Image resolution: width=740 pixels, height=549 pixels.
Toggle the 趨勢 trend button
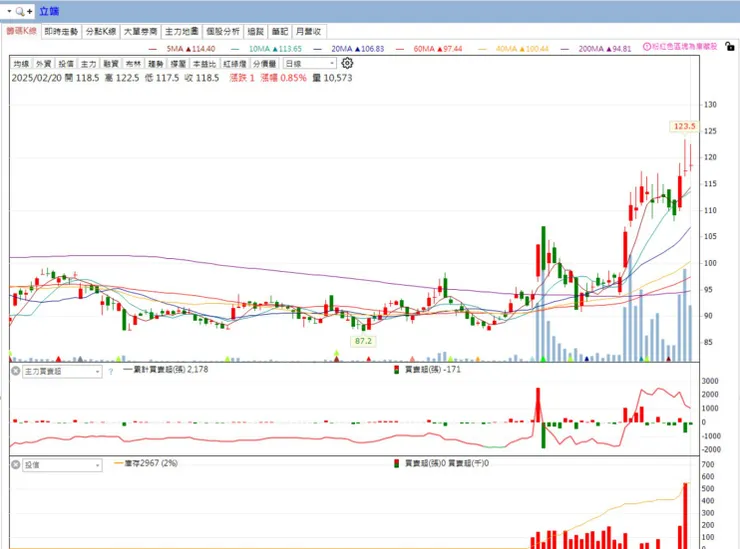point(156,64)
